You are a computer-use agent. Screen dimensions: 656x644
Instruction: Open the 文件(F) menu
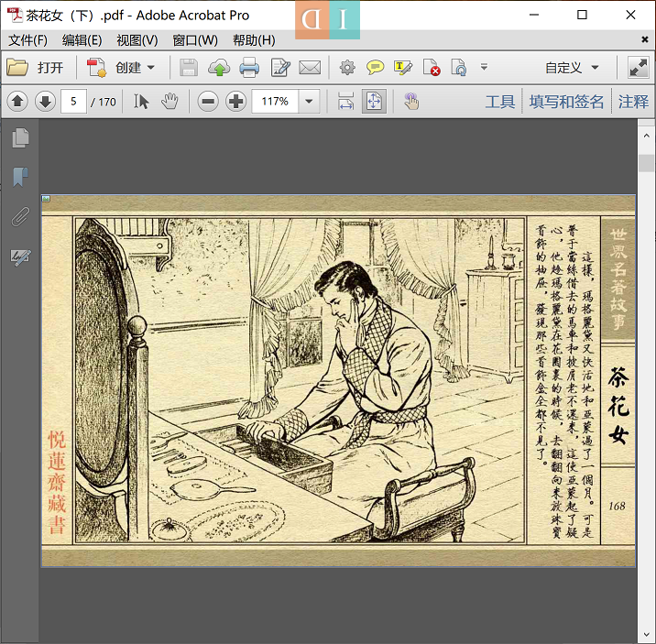coord(27,40)
